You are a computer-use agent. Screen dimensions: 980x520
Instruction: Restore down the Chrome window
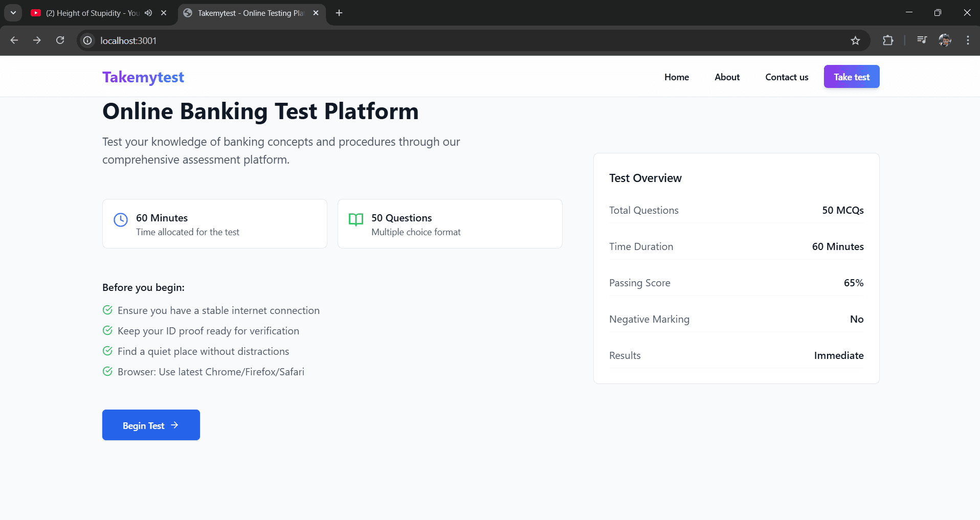coord(938,12)
